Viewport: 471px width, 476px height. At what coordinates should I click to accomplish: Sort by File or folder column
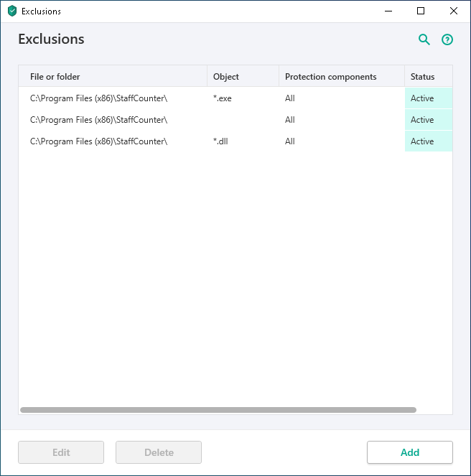tap(113, 77)
